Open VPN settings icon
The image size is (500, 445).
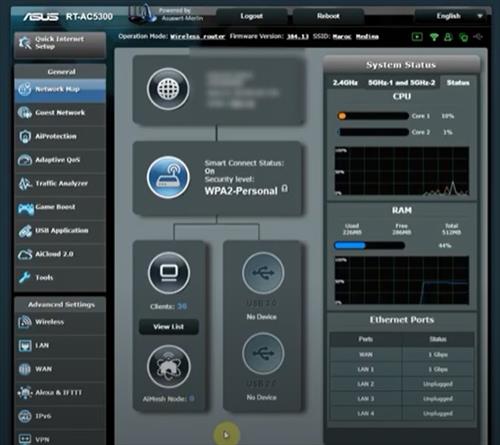pyautogui.click(x=25, y=439)
